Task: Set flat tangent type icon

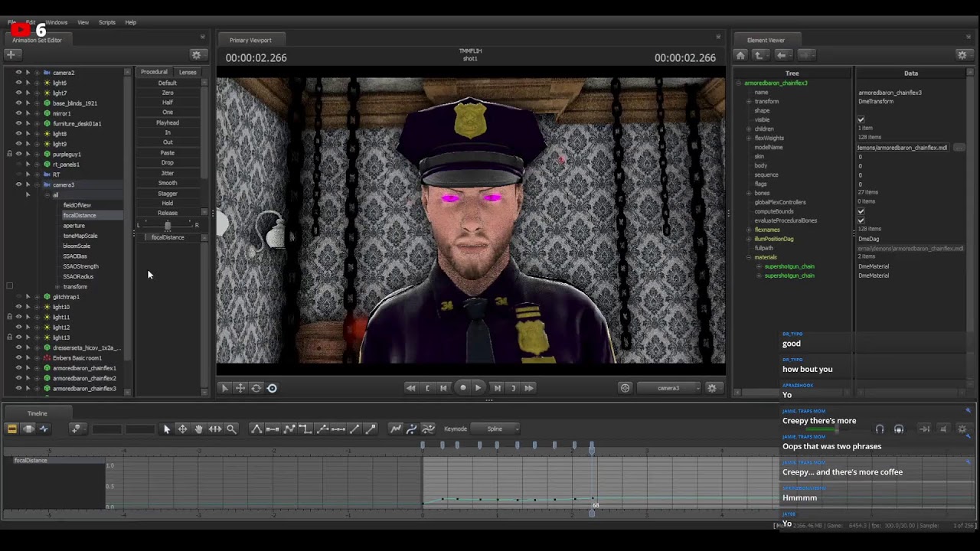Action: [273, 429]
